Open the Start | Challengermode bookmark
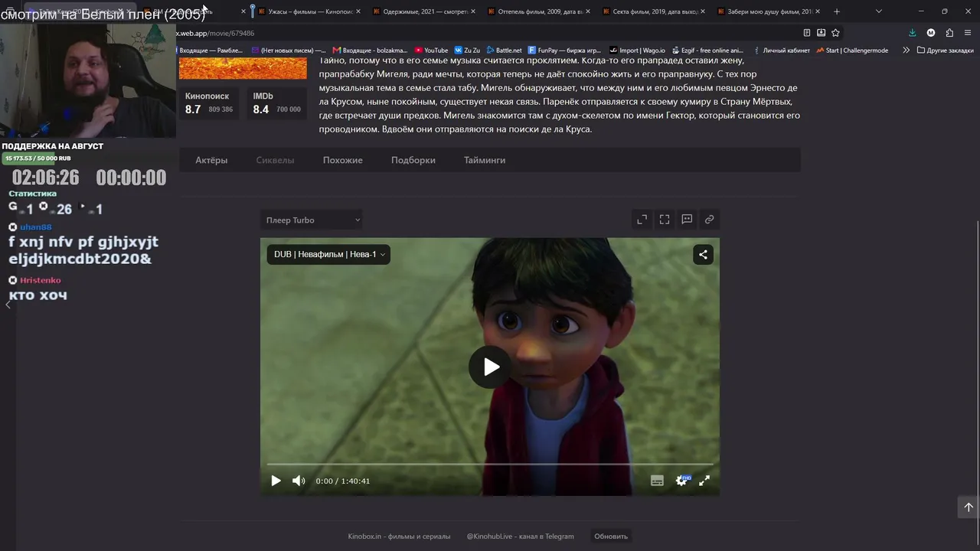 (852, 51)
